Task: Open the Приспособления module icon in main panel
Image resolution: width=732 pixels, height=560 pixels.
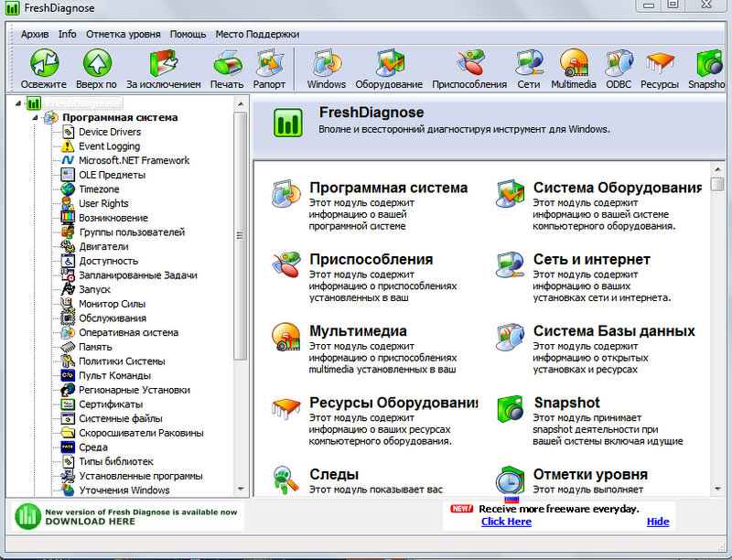Action: tap(285, 265)
